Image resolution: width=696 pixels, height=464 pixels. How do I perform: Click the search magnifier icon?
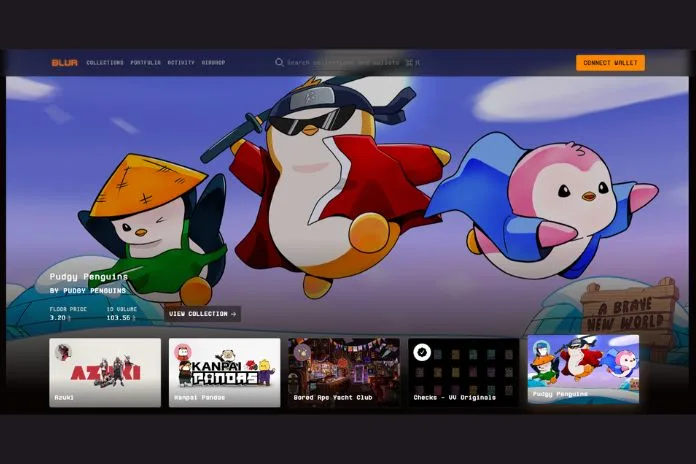point(279,63)
